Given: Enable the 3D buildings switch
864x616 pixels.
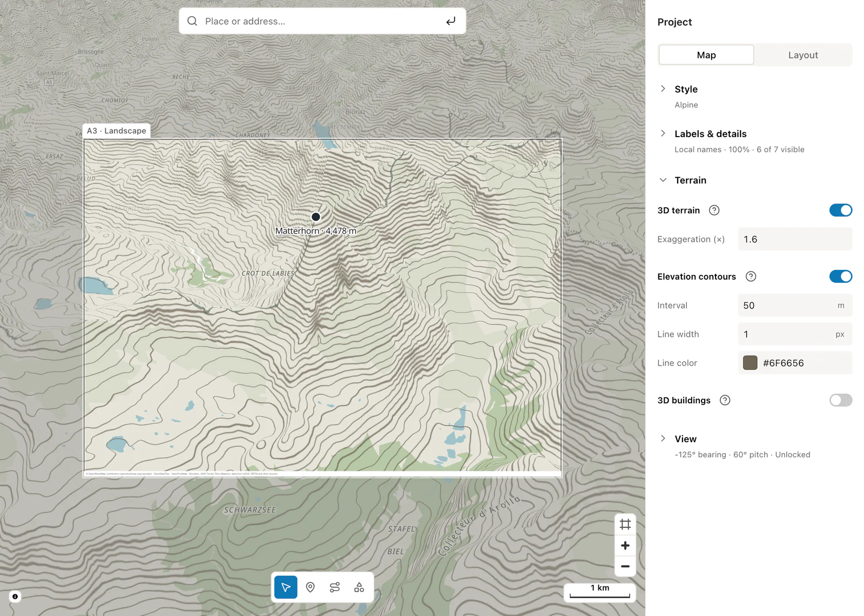Looking at the screenshot, I should [841, 400].
